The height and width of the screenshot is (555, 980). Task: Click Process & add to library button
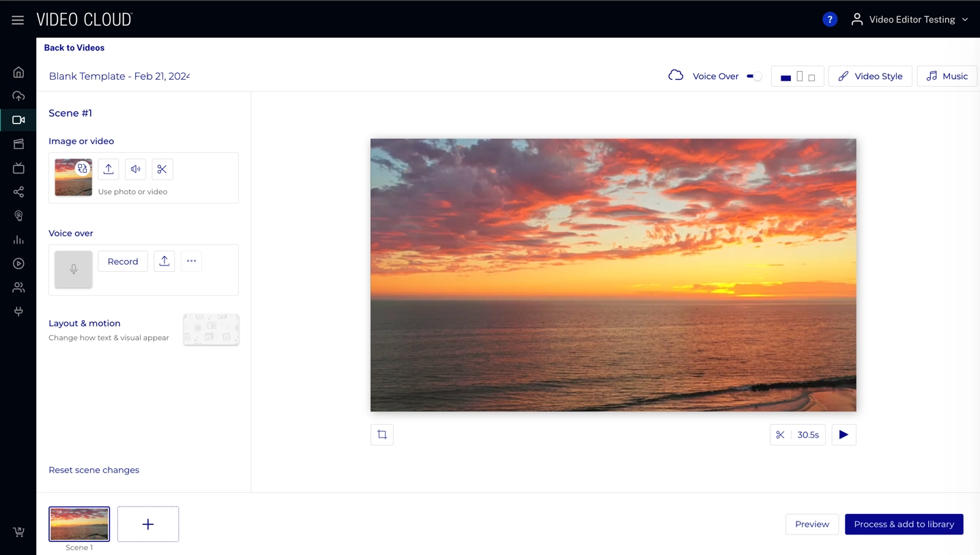click(x=904, y=524)
